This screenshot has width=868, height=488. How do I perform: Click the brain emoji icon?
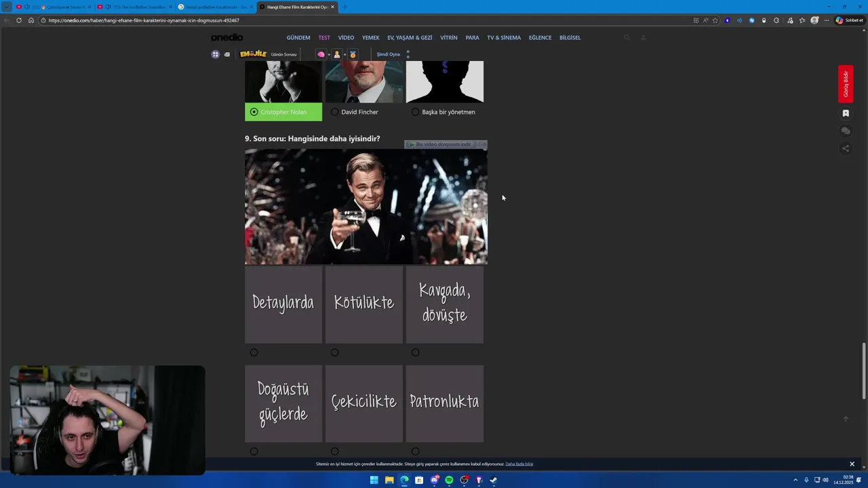(x=321, y=54)
